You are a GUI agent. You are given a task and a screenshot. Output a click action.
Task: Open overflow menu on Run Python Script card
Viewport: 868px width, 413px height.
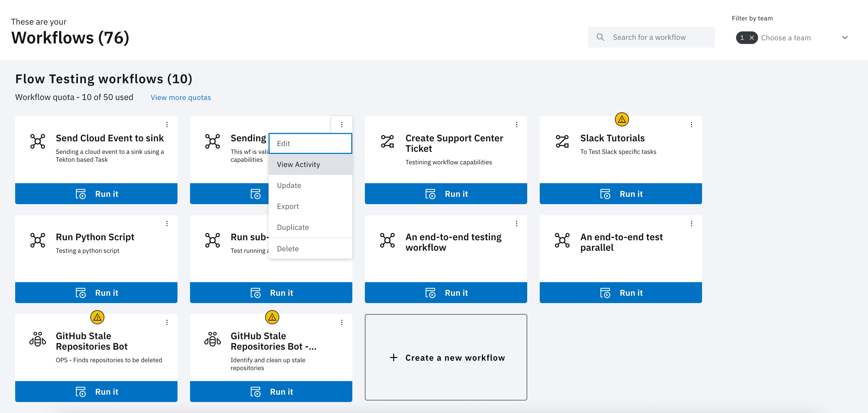pyautogui.click(x=167, y=224)
